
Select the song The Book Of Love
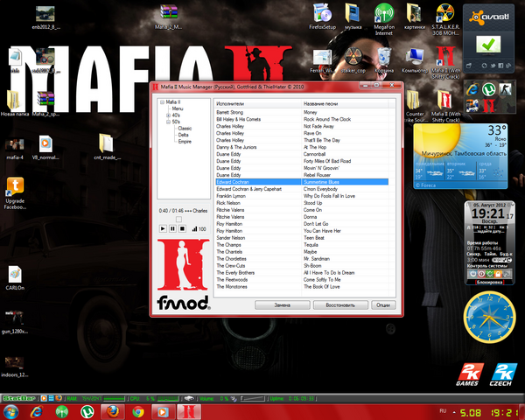[321, 287]
